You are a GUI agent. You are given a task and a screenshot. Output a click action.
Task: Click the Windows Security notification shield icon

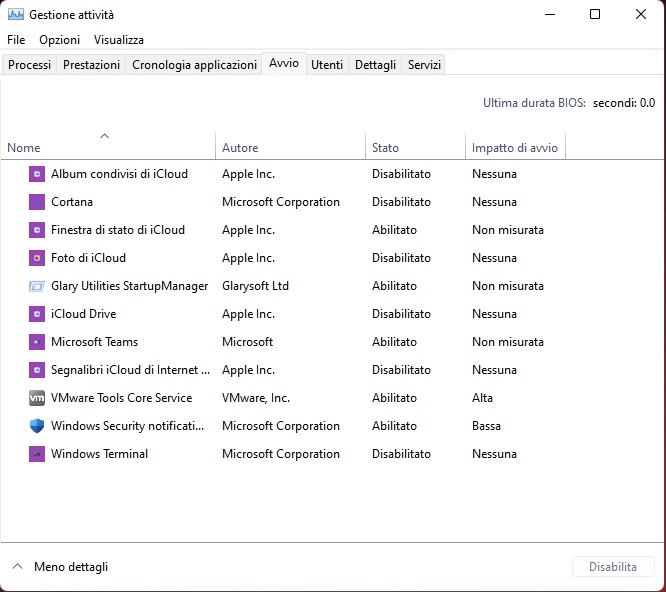(37, 426)
